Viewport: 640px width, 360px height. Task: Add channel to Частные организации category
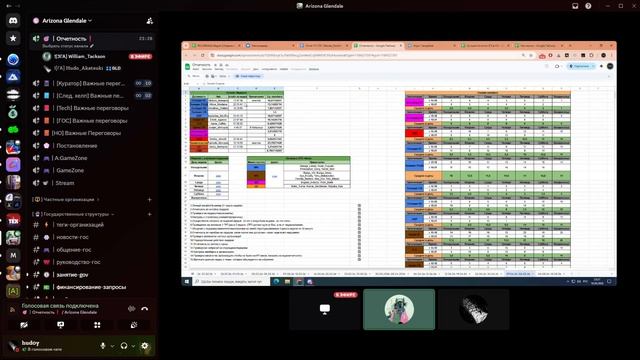tap(149, 200)
